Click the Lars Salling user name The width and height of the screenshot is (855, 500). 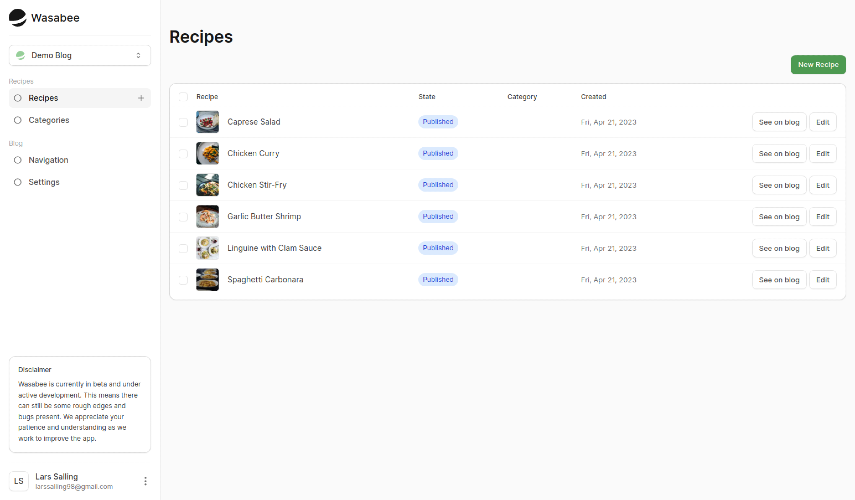tap(57, 477)
